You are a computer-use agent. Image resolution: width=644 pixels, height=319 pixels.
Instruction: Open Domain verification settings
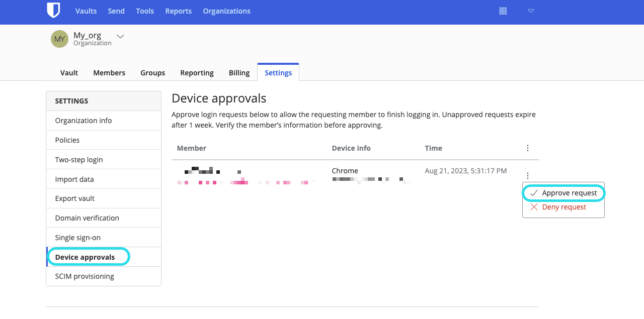coord(87,218)
